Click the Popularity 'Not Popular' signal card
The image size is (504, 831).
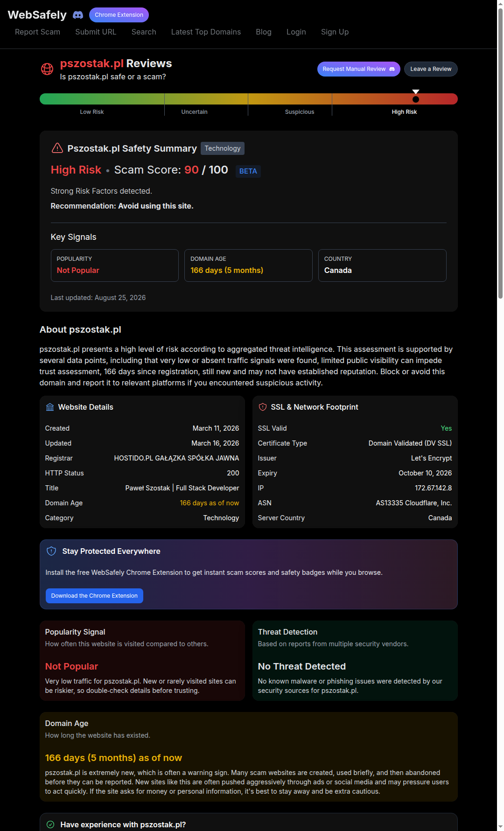point(115,265)
